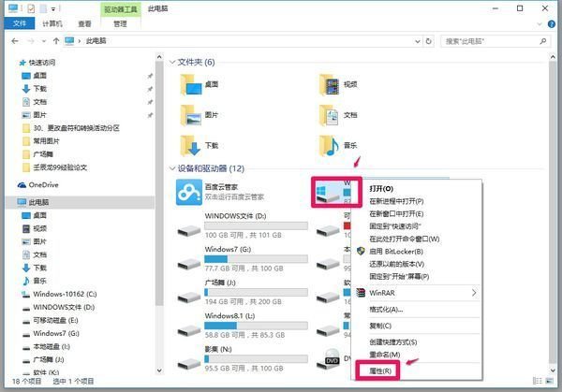Select the 音乐 folder icon in main pane

(x=330, y=146)
